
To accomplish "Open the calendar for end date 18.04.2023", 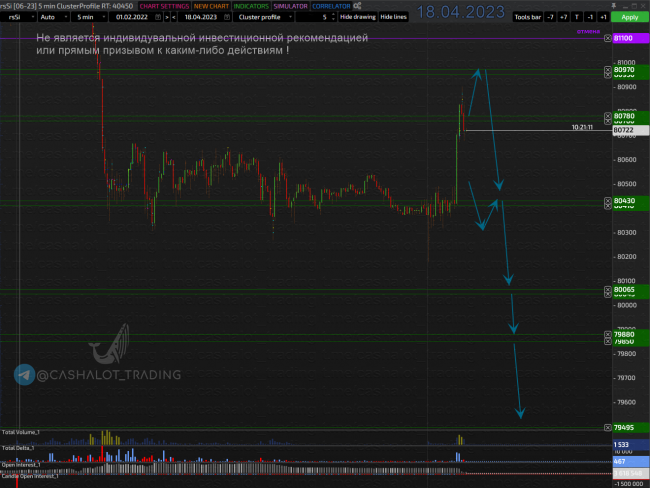I will [x=227, y=17].
